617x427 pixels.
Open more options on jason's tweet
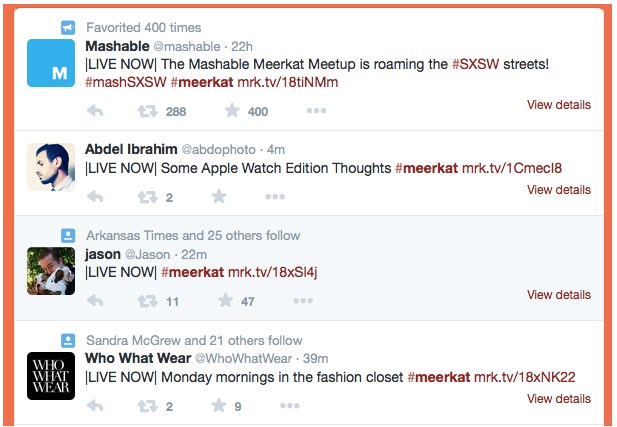[301, 301]
